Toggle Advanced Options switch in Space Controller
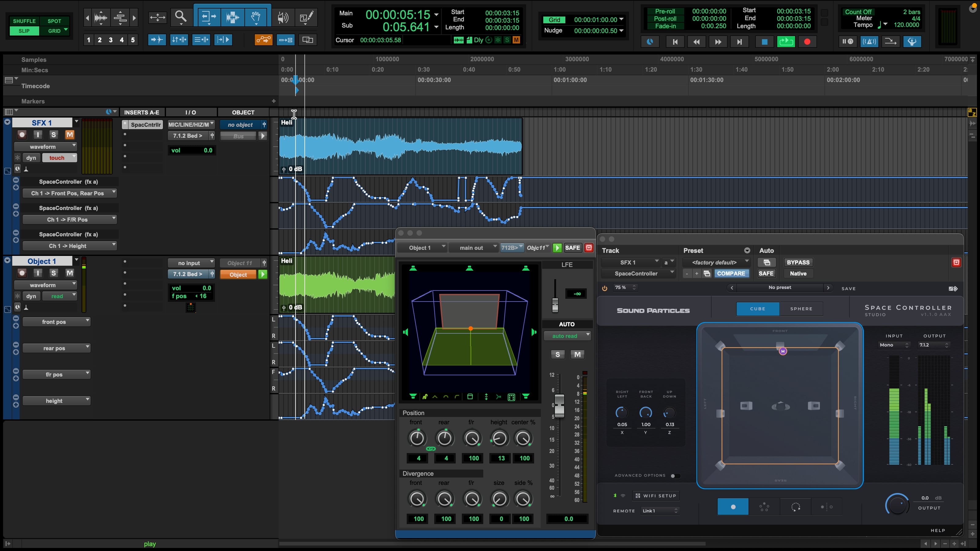 pos(675,476)
